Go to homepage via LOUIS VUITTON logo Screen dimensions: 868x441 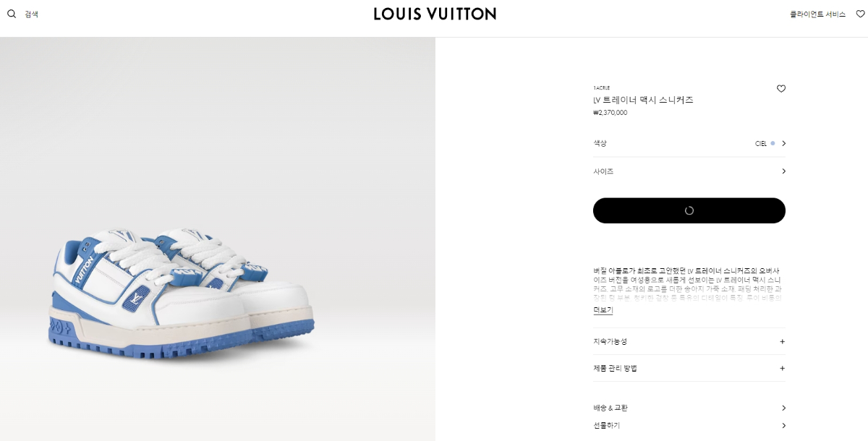(435, 14)
